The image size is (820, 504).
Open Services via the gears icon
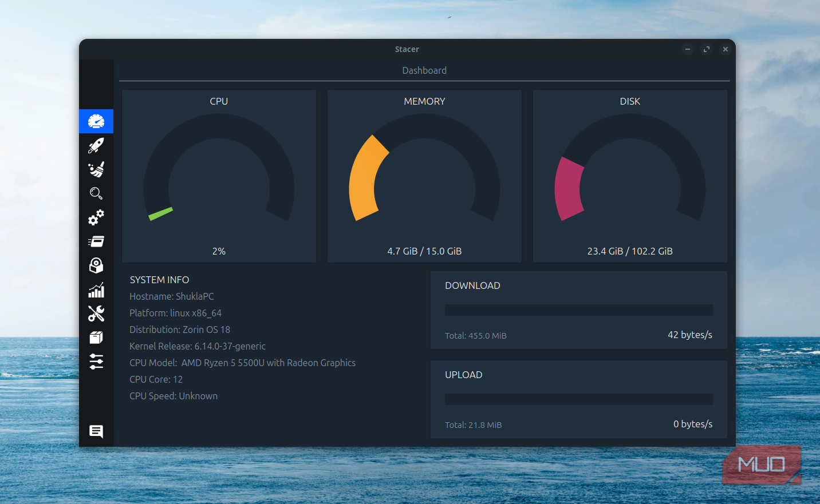point(96,217)
